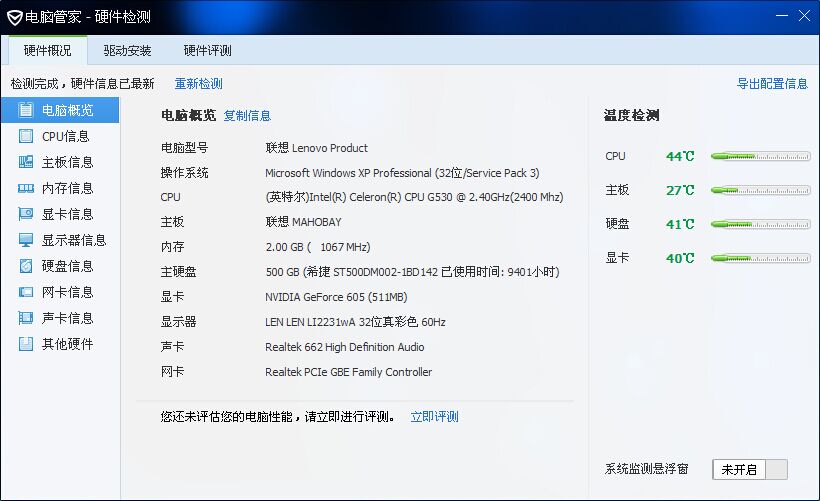Switch to the 驱动安装 tab
The width and height of the screenshot is (820, 501).
tap(127, 50)
